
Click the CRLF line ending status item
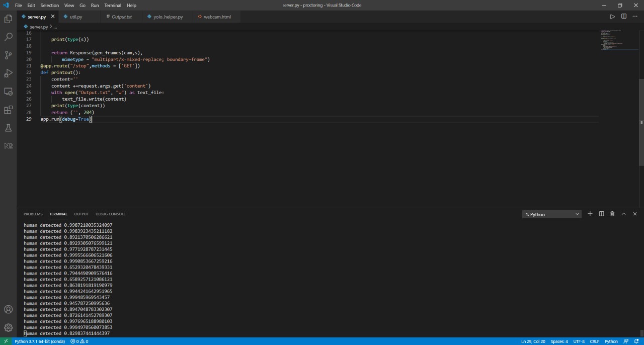tap(595, 341)
